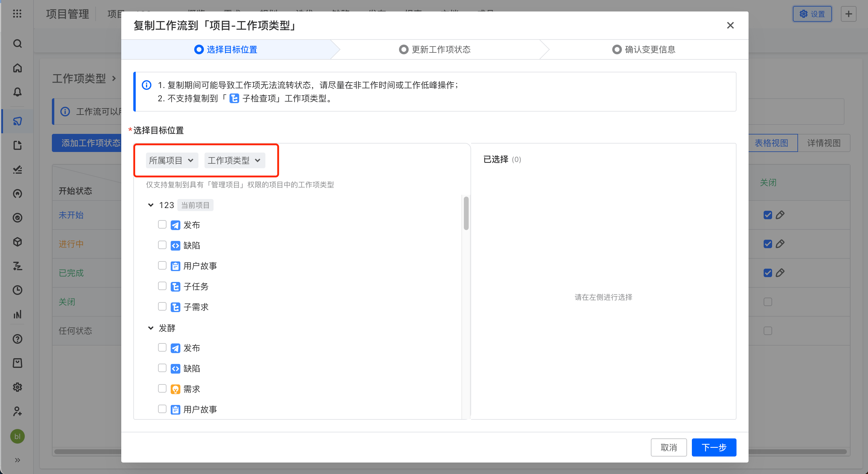This screenshot has width=868, height=474.
Task: Check 子任务 under project 123
Action: (x=162, y=286)
